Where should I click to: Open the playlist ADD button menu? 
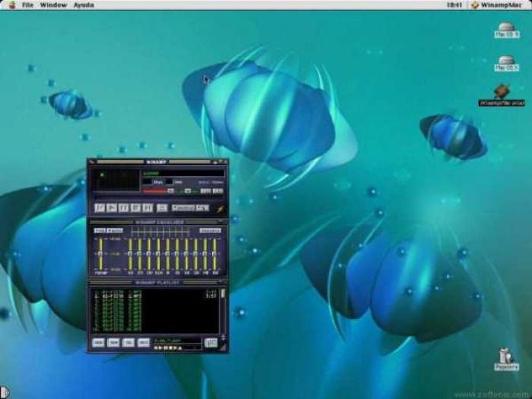point(98,343)
